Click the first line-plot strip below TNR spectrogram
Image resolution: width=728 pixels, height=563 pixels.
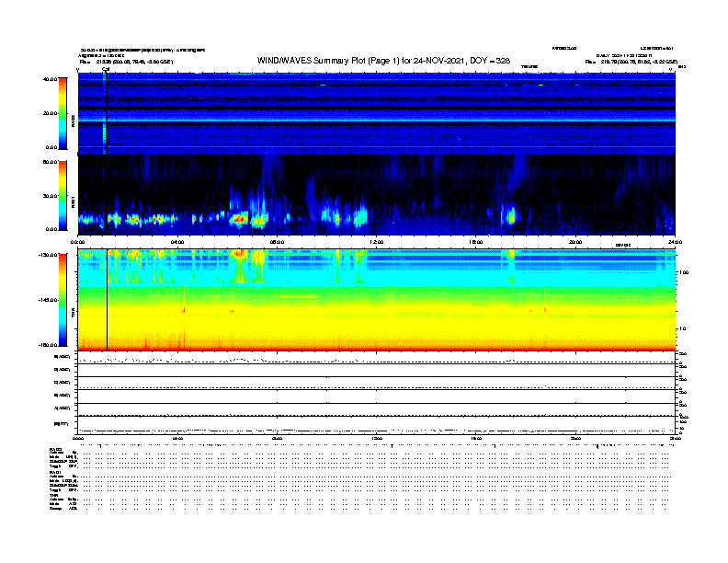click(377, 358)
